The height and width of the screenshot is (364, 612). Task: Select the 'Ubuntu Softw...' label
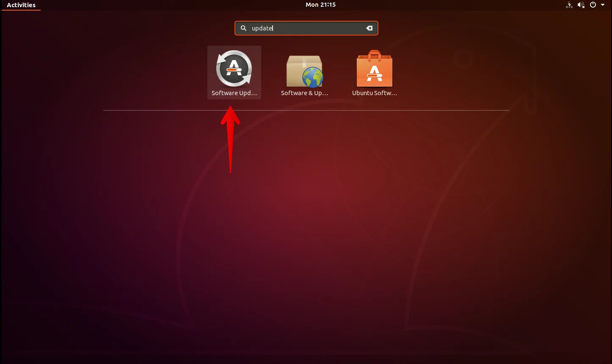point(375,93)
